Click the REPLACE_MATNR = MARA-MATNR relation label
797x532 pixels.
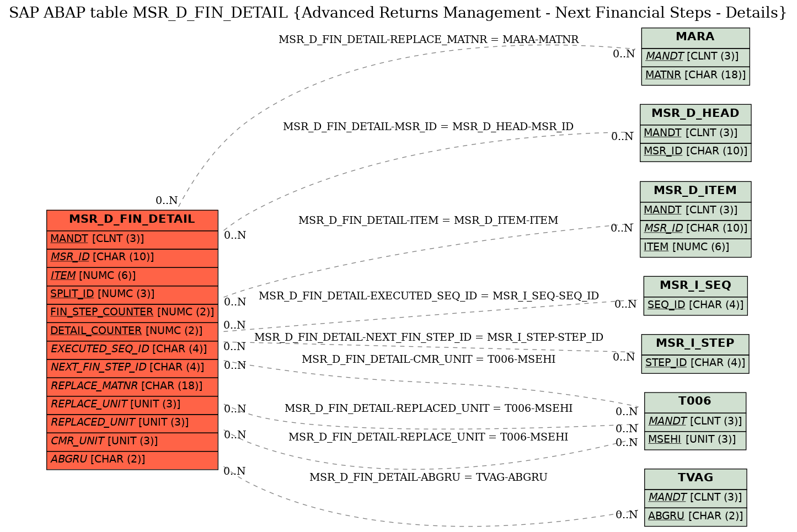pyautogui.click(x=429, y=40)
